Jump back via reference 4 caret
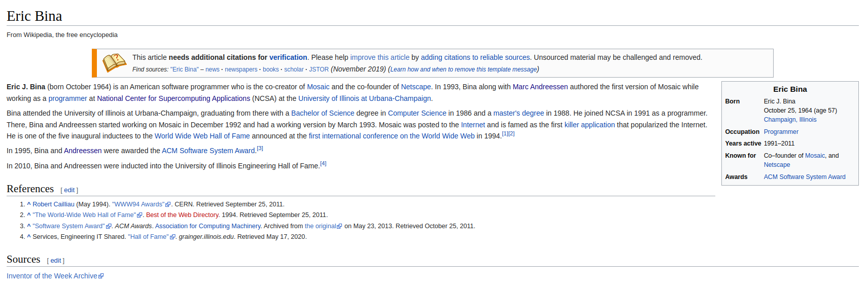This screenshot has width=868, height=286. coord(29,237)
